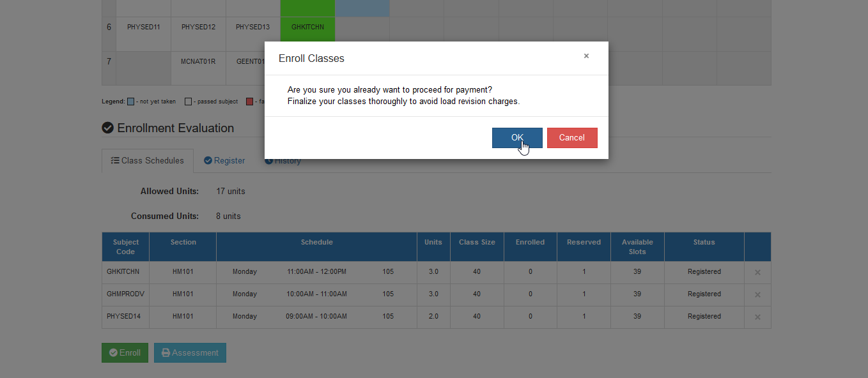Select PHYSED14 subject code in schedule table
Screen dimensions: 868x378
[123, 316]
